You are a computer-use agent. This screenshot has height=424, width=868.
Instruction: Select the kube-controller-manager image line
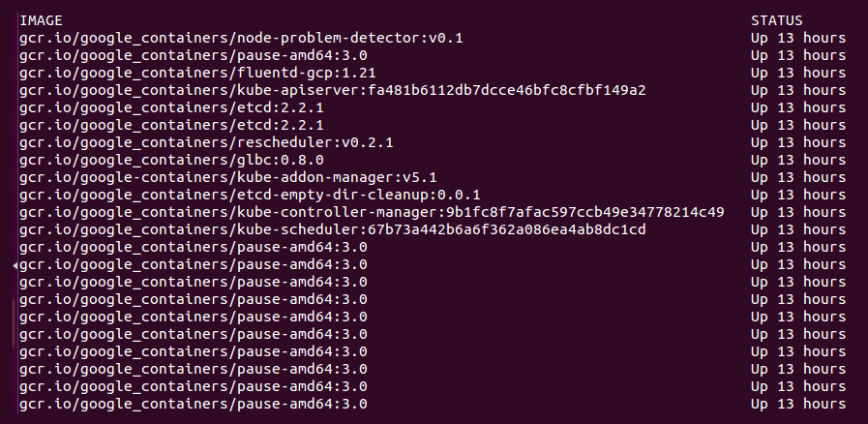372,213
